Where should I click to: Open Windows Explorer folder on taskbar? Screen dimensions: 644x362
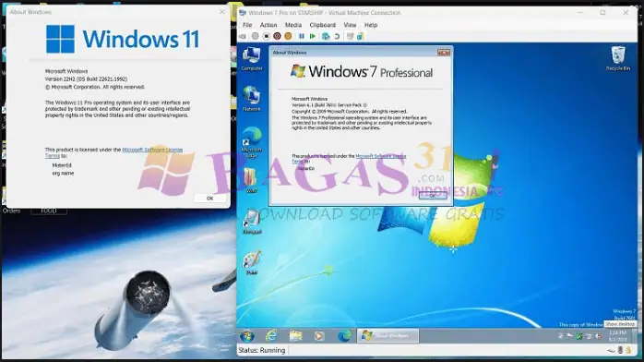coord(295,336)
